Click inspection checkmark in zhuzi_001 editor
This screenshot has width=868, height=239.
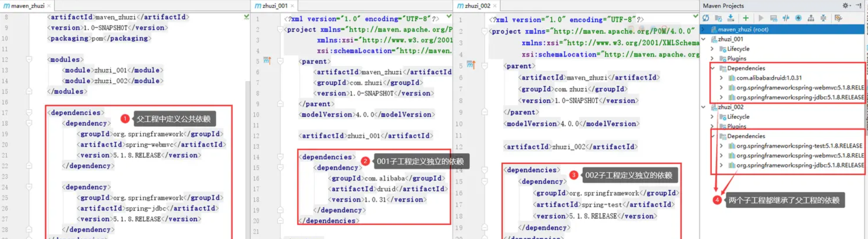pos(449,16)
